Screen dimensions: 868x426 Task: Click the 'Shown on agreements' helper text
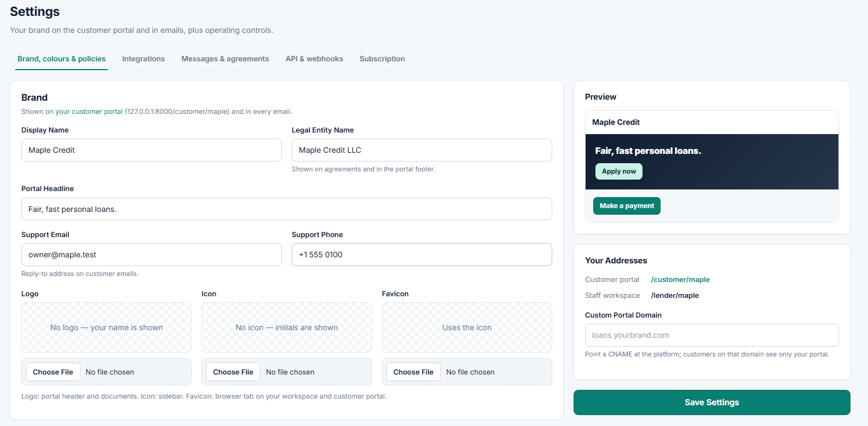click(x=363, y=169)
